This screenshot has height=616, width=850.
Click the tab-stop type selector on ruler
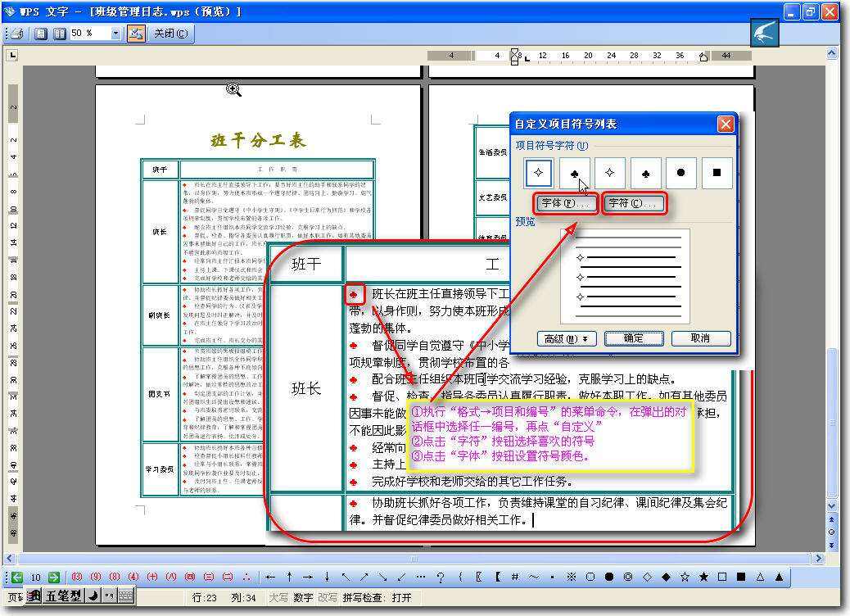point(12,55)
